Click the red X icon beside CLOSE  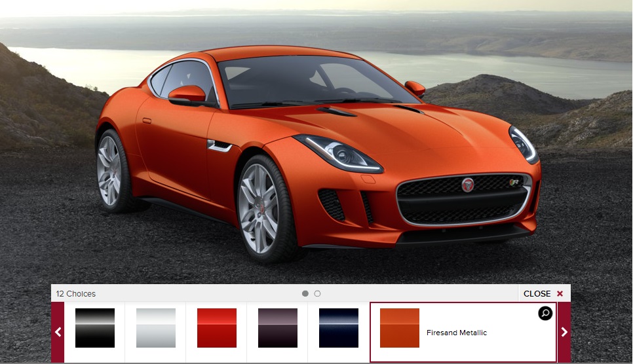(560, 294)
